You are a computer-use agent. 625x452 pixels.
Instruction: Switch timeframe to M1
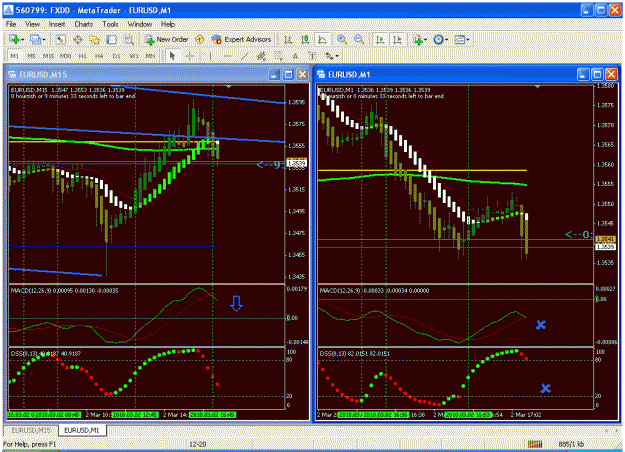[14, 56]
